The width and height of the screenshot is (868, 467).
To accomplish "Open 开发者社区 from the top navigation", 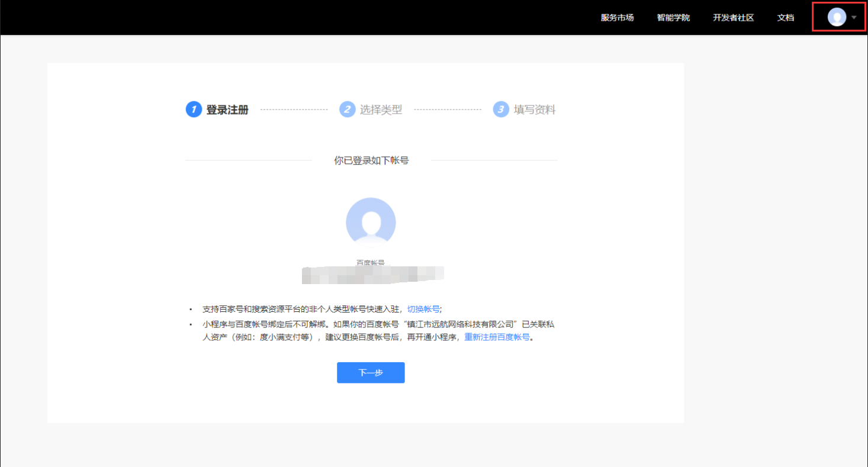I will [x=733, y=18].
